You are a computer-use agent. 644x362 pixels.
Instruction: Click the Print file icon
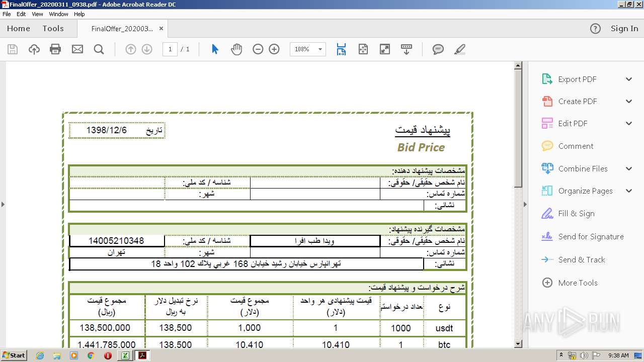[x=55, y=49]
